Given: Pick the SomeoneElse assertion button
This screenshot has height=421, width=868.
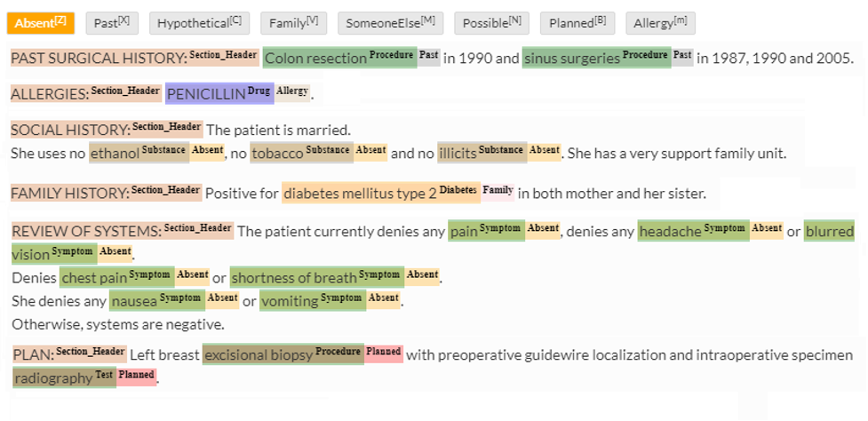Looking at the screenshot, I should coord(391,23).
